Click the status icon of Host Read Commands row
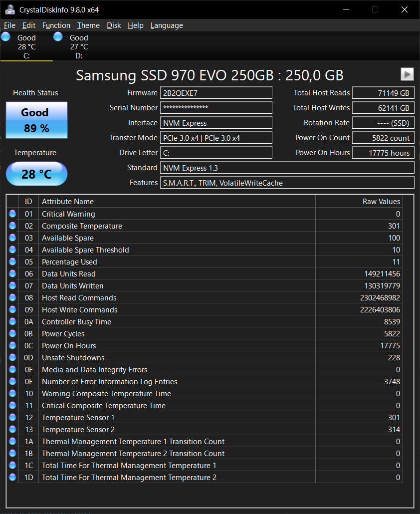The width and height of the screenshot is (420, 514). (12, 297)
